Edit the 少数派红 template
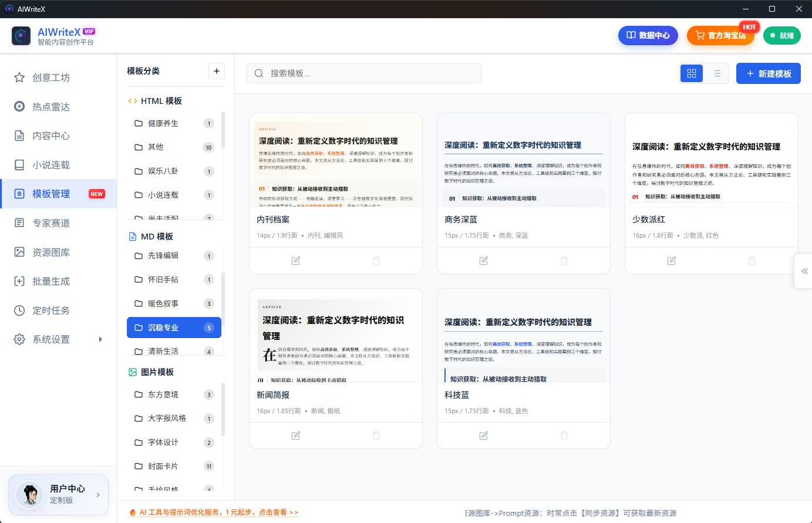This screenshot has width=812, height=523. [672, 261]
